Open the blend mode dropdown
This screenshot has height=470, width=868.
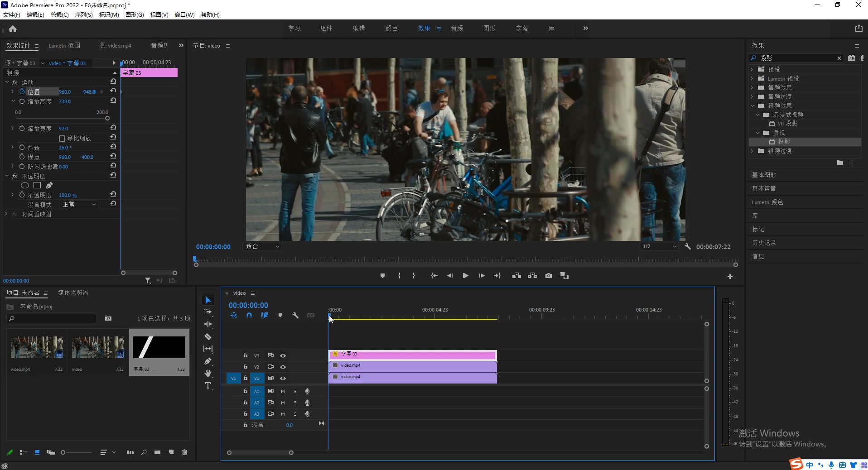click(x=79, y=205)
